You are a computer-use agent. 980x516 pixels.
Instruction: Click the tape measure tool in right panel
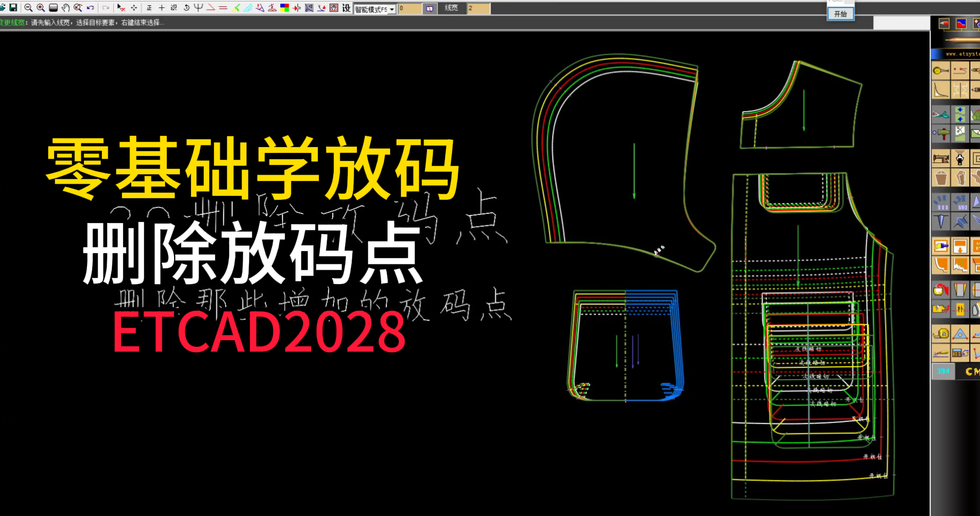(941, 70)
